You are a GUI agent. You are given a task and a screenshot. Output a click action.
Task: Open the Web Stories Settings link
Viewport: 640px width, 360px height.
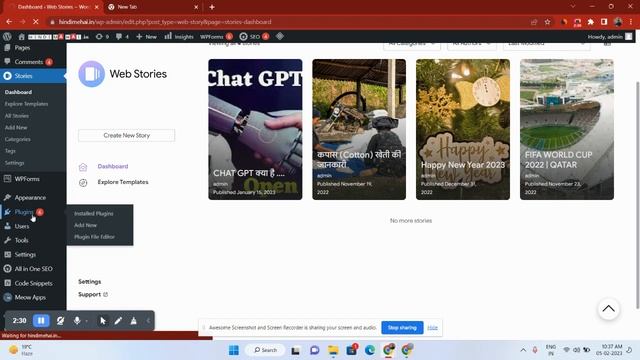click(89, 282)
